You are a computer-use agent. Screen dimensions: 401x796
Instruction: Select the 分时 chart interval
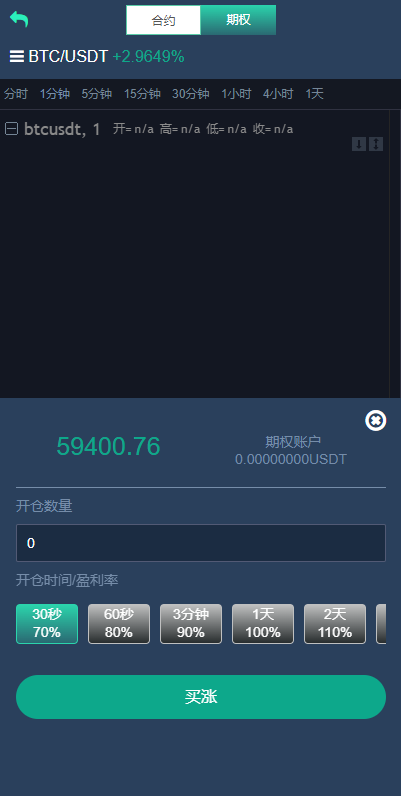16,94
